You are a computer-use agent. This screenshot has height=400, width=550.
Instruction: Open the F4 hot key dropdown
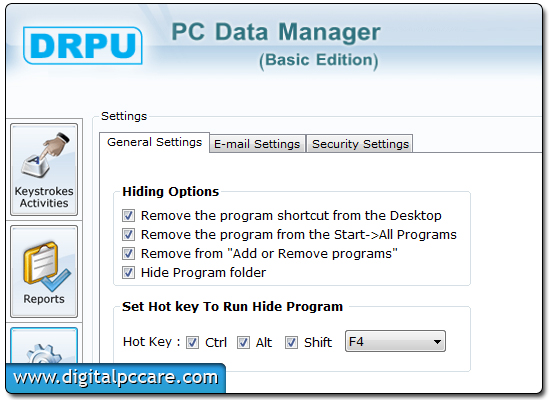click(395, 341)
